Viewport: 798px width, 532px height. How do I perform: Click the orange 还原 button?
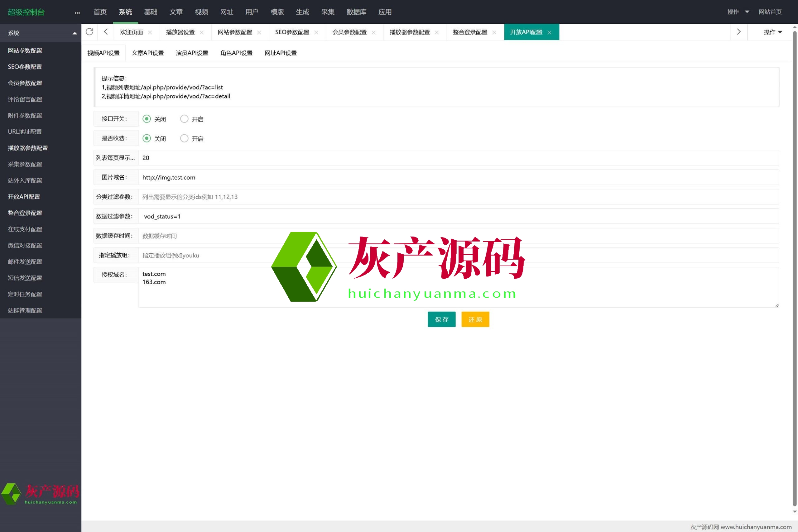coord(475,319)
